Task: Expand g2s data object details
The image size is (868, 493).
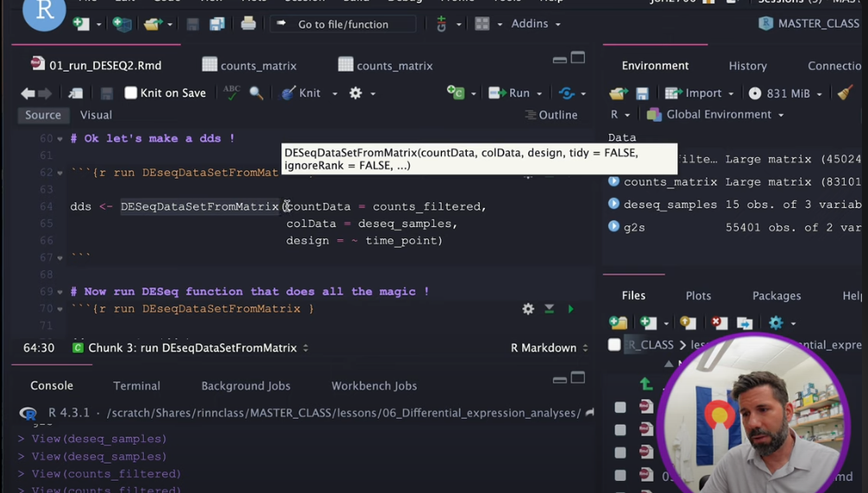Action: 613,226
